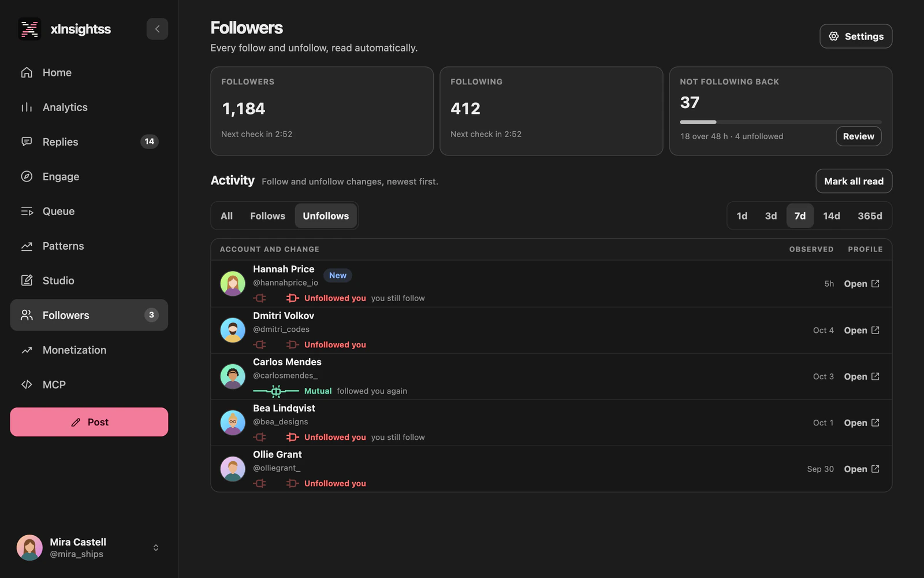The image size is (924, 578).
Task: Open the Settings button
Action: (856, 36)
